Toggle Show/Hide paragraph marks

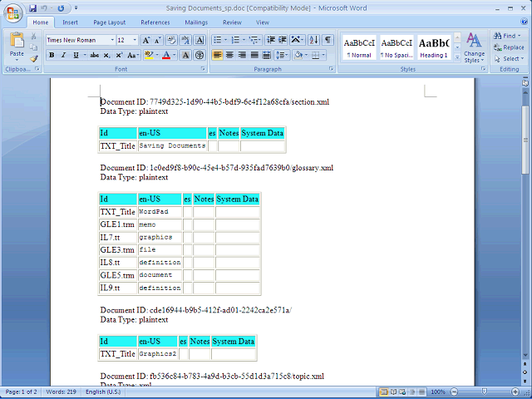tap(328, 40)
